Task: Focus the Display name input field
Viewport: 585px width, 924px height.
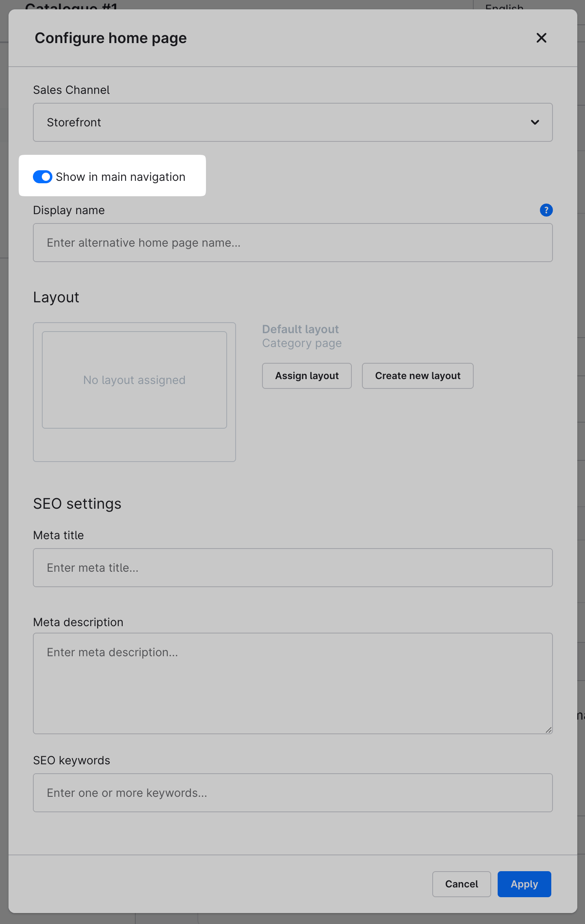Action: (292, 243)
